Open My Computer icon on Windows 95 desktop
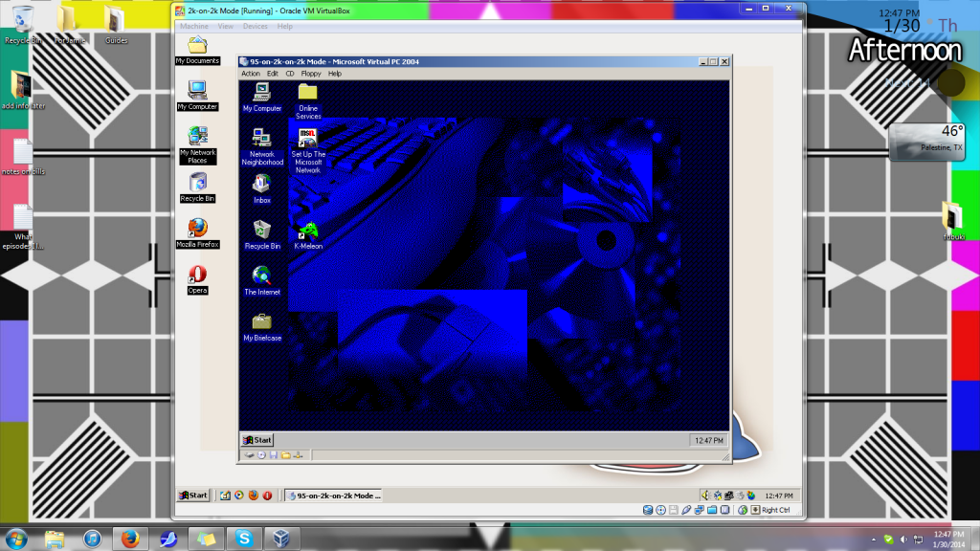This screenshot has width=980, height=551. [x=262, y=97]
